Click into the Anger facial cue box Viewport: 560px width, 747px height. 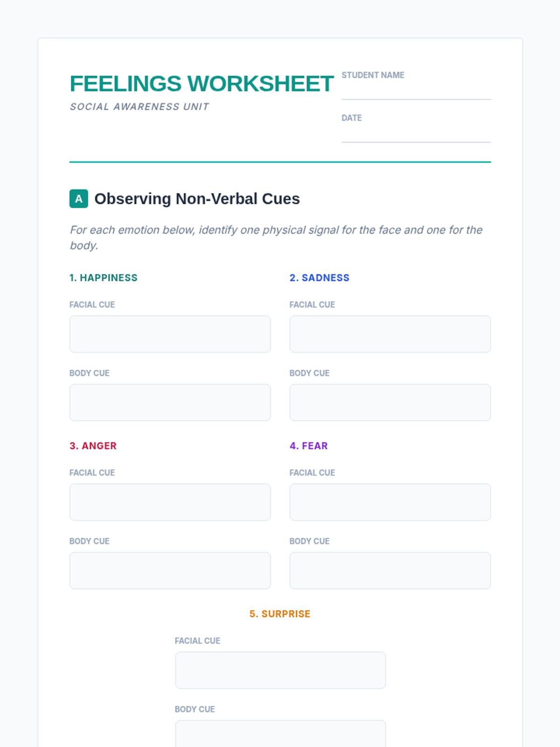point(170,502)
